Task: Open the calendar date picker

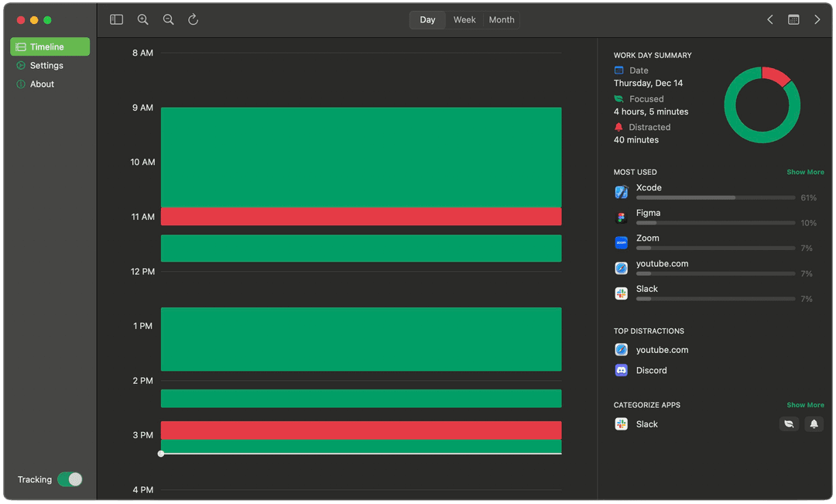Action: pyautogui.click(x=793, y=19)
